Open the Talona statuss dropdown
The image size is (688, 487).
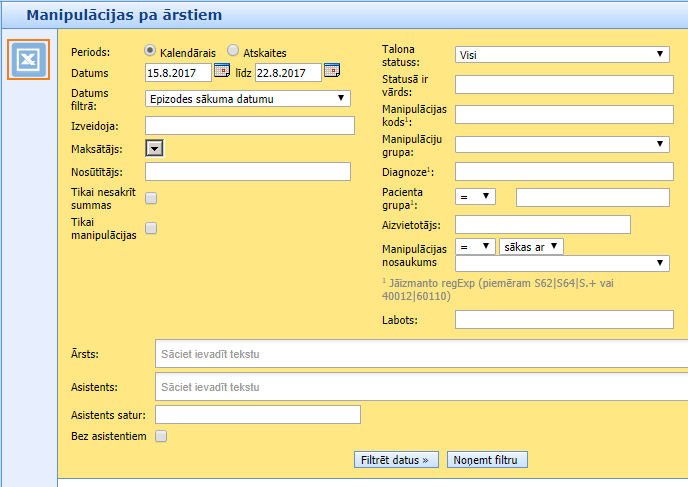pos(562,55)
